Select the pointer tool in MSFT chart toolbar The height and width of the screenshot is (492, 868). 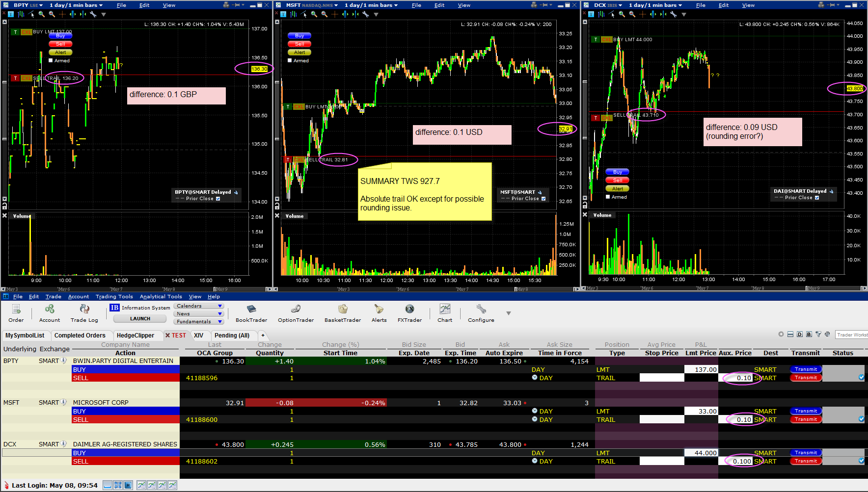304,14
